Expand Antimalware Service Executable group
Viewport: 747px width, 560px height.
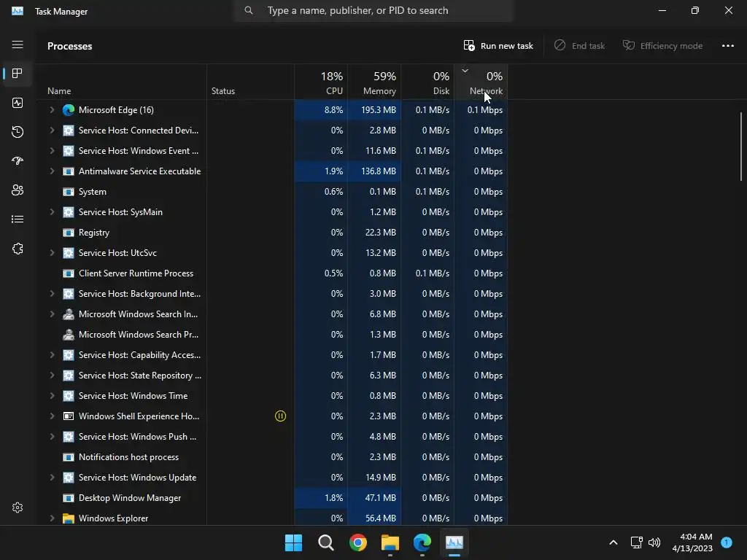pos(52,171)
